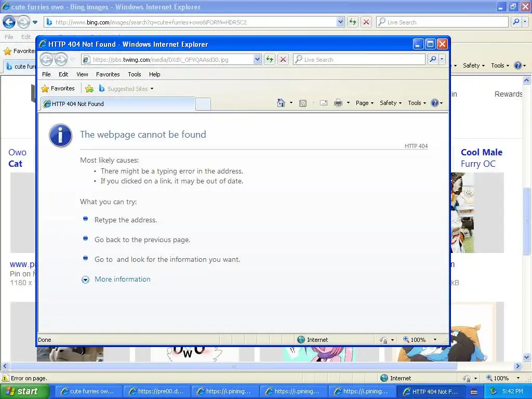The image size is (532, 399).
Task: Open File menu in 404 window
Action: tap(46, 74)
